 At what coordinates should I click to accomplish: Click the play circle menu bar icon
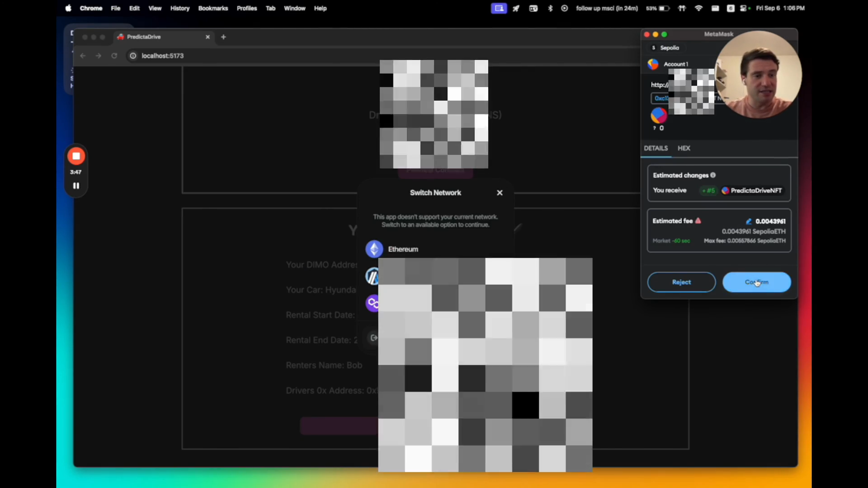point(565,8)
